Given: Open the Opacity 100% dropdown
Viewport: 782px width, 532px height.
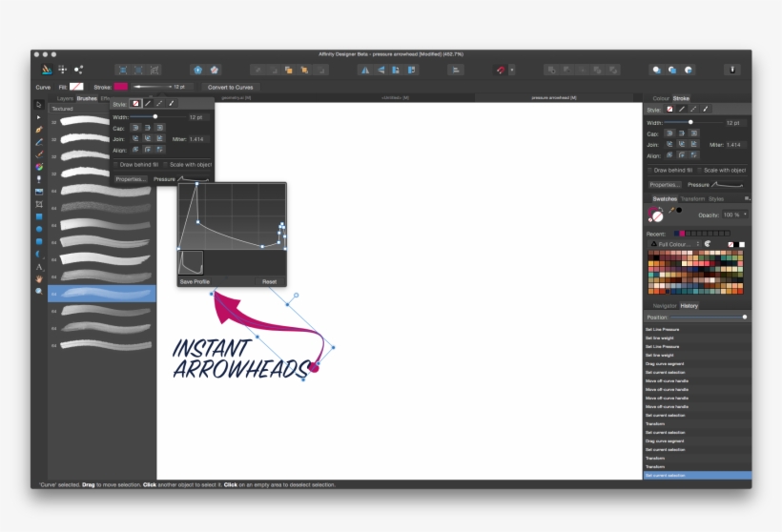Looking at the screenshot, I should [745, 215].
